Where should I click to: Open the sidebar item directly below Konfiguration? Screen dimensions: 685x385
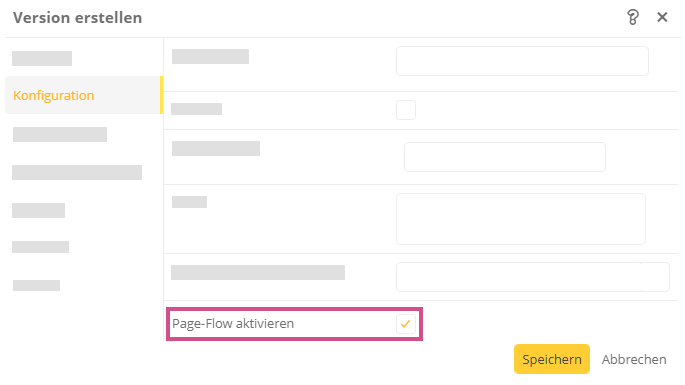click(60, 134)
